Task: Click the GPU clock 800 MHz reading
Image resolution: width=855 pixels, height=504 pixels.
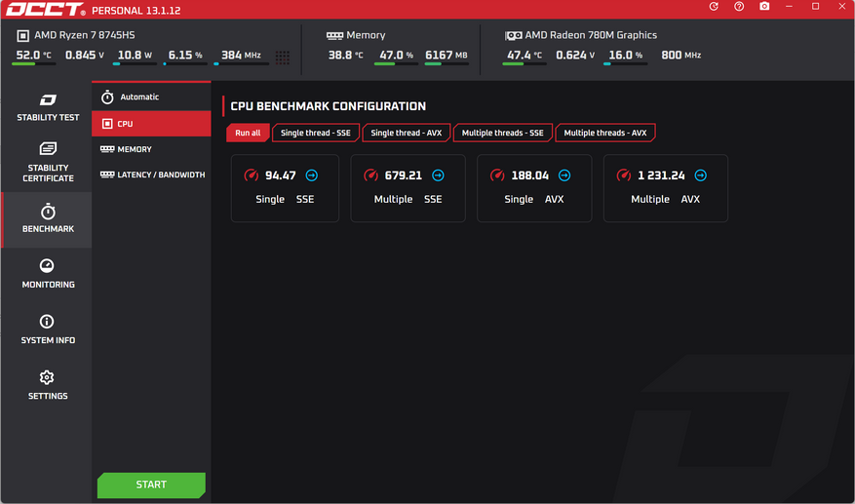Action: 681,56
